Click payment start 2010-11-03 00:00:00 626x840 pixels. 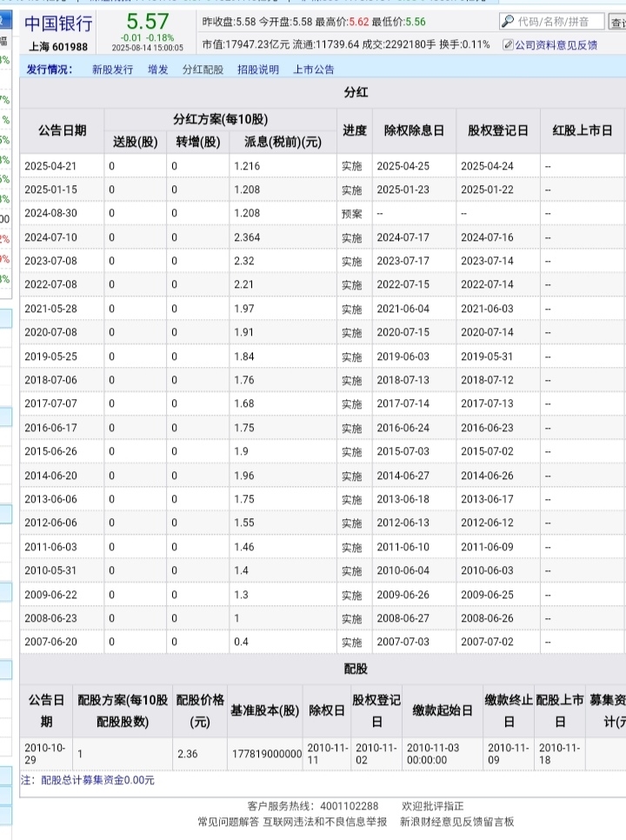[433, 753]
